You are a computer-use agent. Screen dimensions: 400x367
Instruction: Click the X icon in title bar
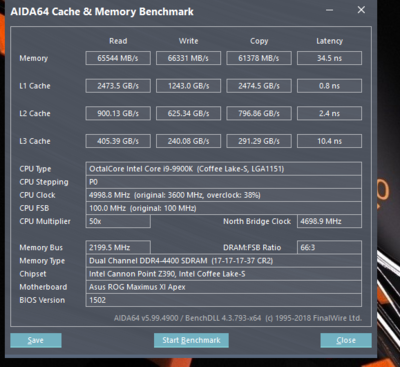click(361, 10)
